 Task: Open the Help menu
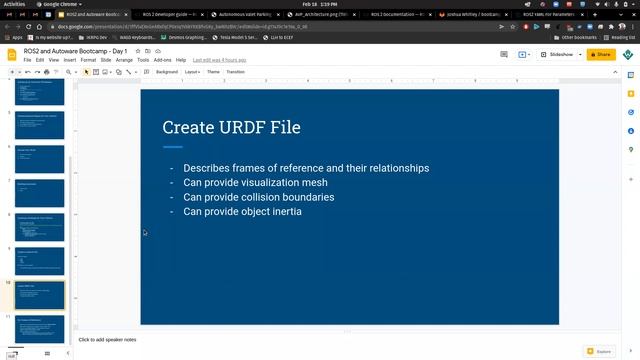(181, 60)
